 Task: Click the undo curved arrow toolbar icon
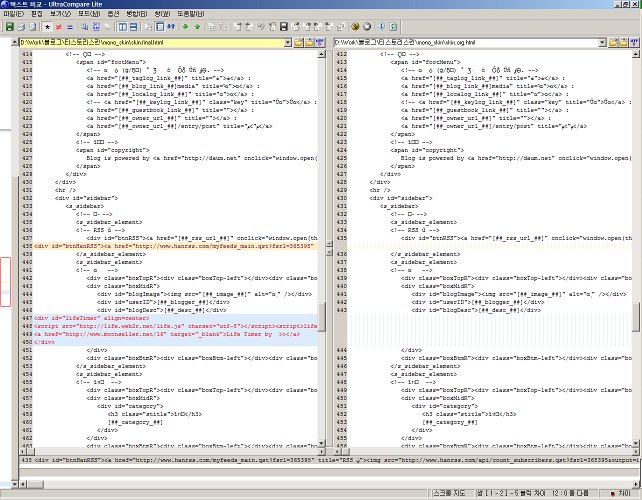(261, 27)
